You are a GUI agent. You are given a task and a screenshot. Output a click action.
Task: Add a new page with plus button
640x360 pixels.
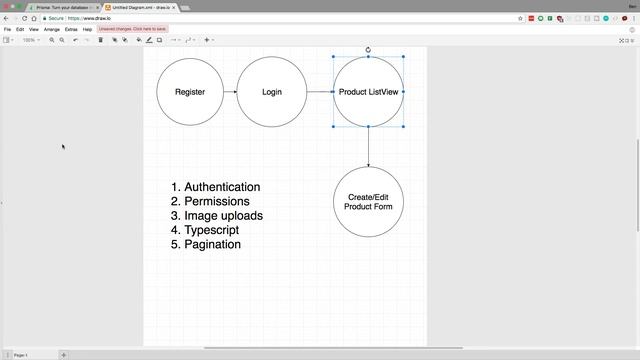(64, 355)
